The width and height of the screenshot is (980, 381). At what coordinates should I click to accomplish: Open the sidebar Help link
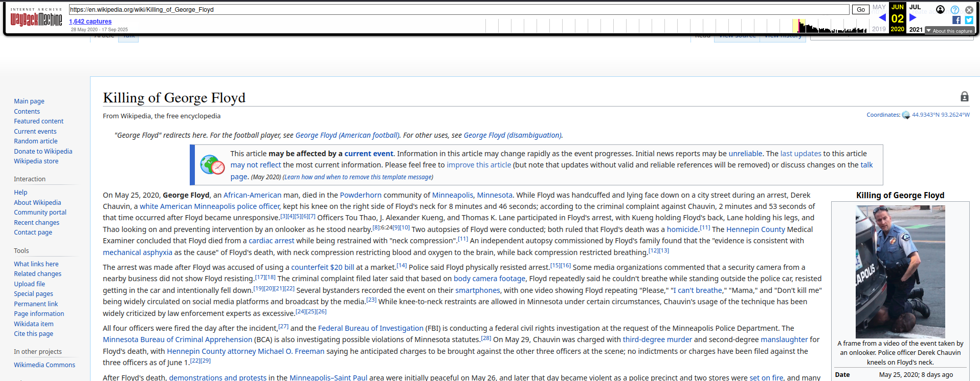[20, 193]
